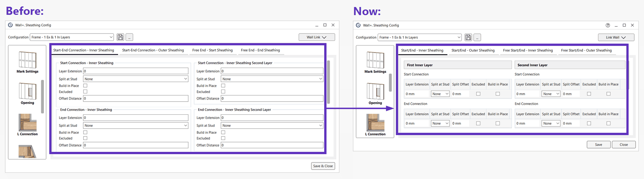Enable Build in Place under Start Connection - Inner Sheathing
The width and height of the screenshot is (644, 179).
tap(85, 86)
